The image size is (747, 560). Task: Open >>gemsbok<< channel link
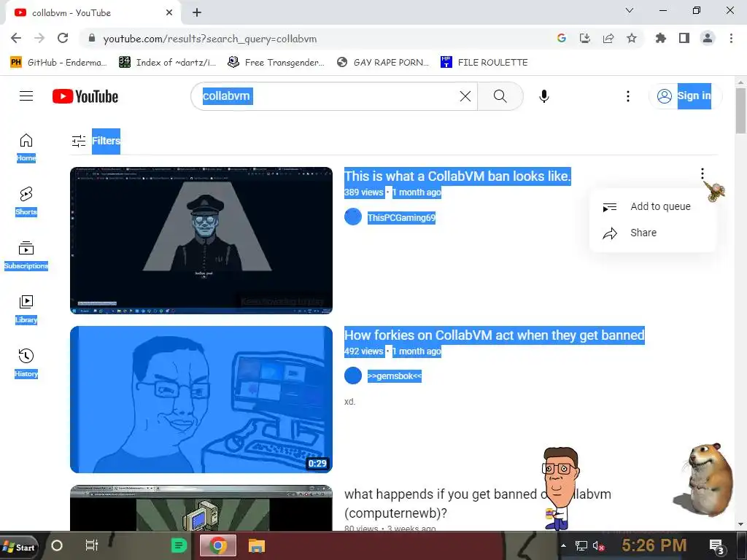click(x=395, y=376)
